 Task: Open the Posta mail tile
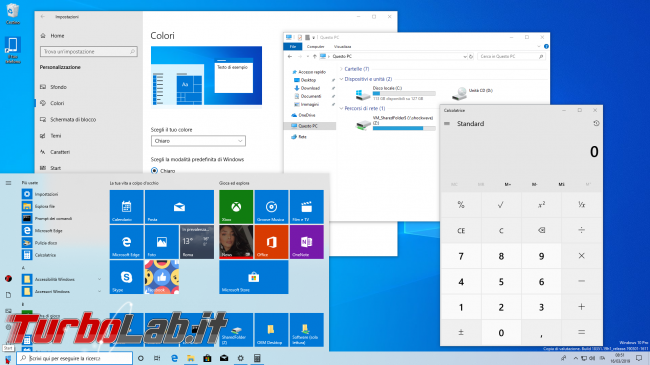[x=179, y=207]
